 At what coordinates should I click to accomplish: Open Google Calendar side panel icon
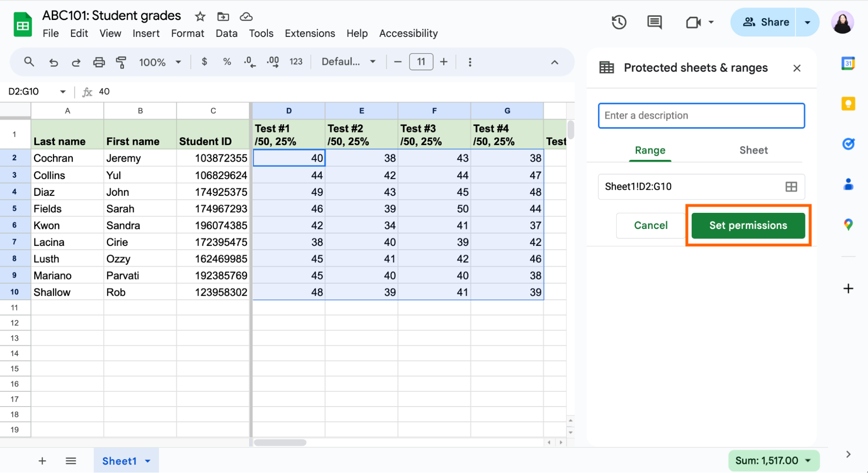(x=848, y=63)
